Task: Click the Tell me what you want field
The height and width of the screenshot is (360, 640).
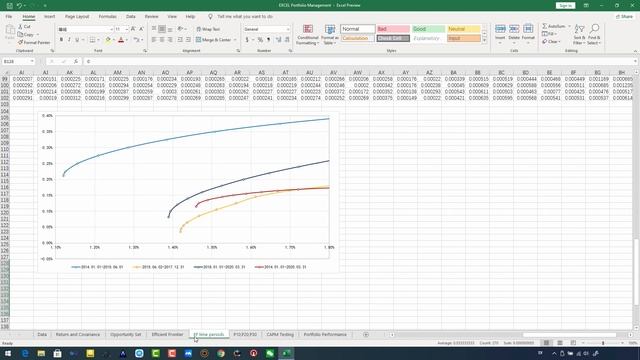Action: pos(245,17)
